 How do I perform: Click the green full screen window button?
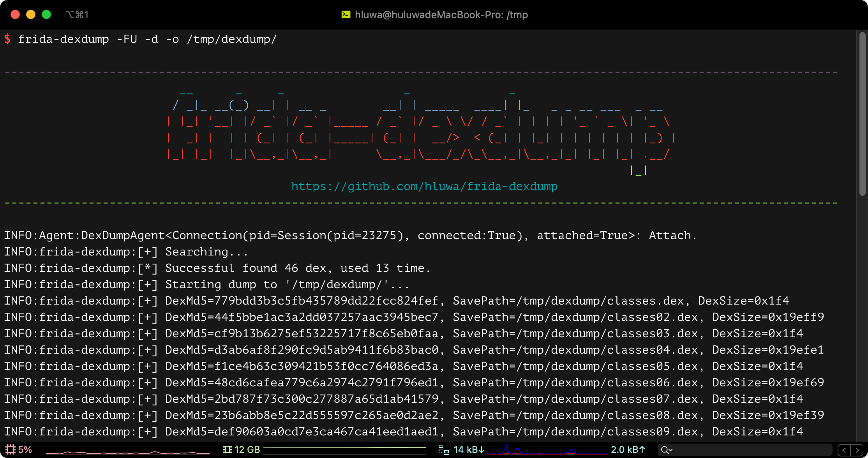click(x=46, y=15)
